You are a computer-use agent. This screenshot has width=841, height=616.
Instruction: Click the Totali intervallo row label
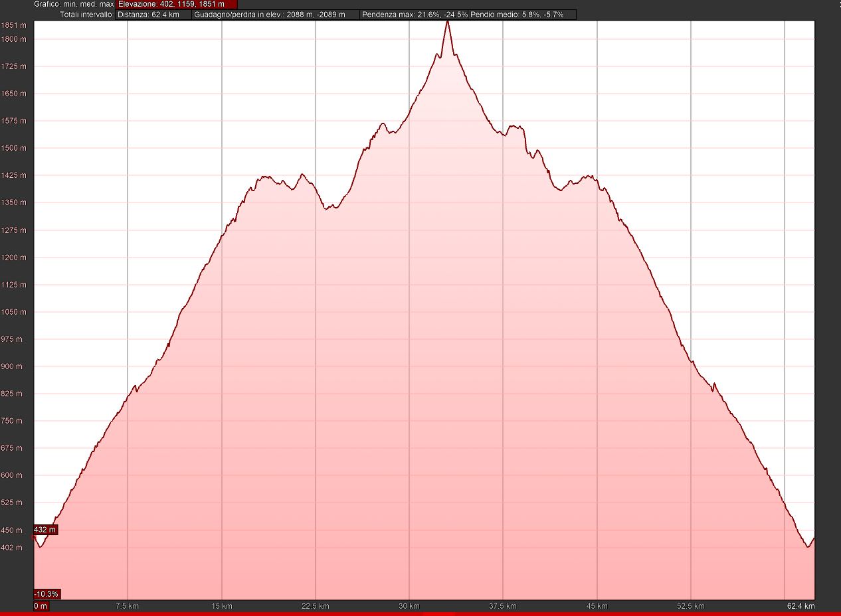[86, 15]
